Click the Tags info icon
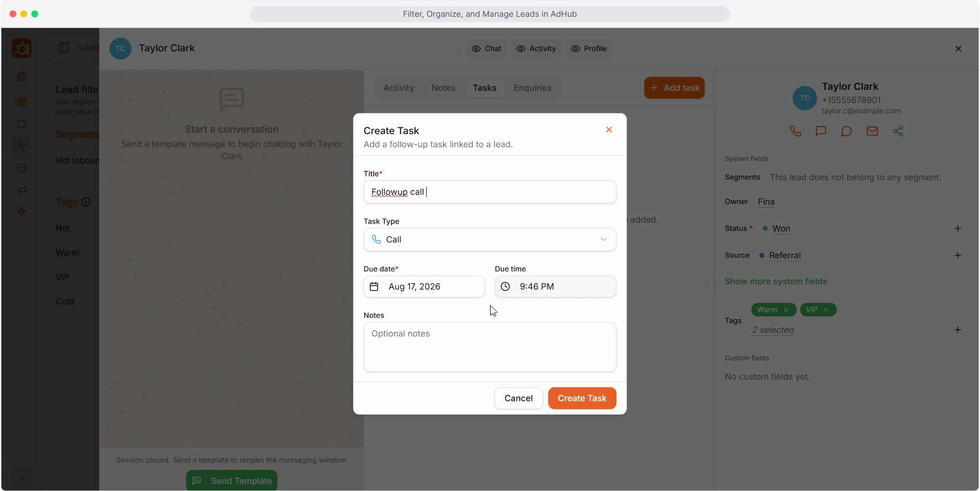980x491 pixels. click(x=86, y=202)
